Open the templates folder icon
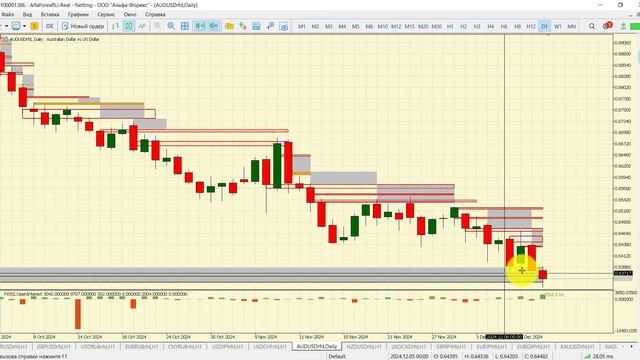The height and width of the screenshot is (360, 640). pyautogui.click(x=229, y=26)
